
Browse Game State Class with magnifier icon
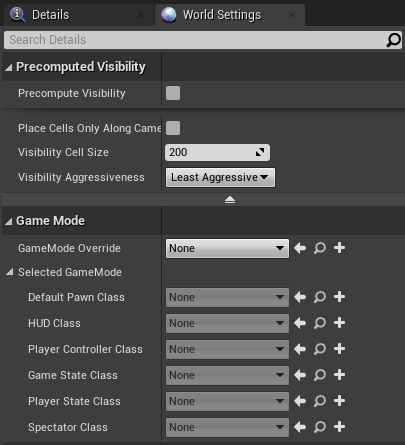pyautogui.click(x=320, y=375)
